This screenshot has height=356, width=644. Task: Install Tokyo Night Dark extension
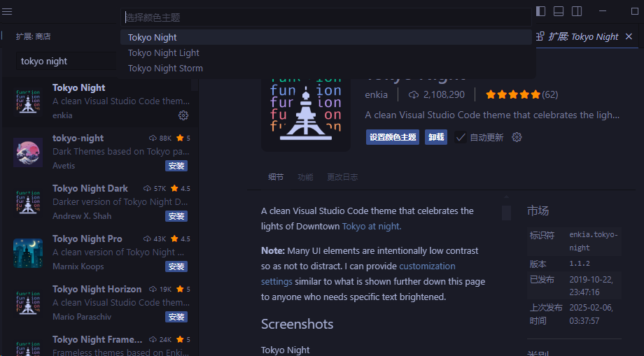[x=176, y=216]
